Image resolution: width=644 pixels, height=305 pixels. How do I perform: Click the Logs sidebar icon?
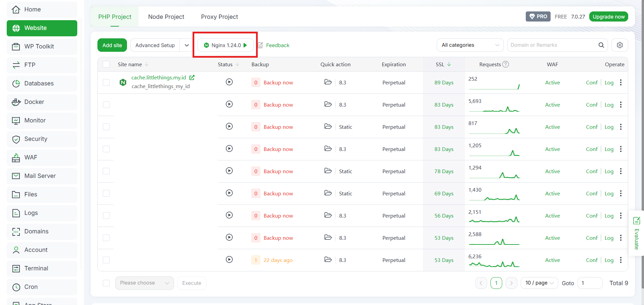(x=16, y=213)
